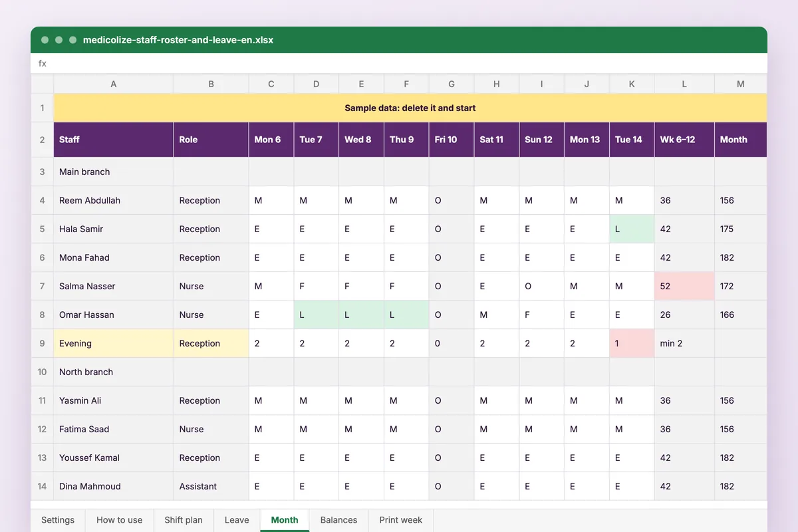Click the Staff header cell
798x532 pixels.
[x=114, y=140]
